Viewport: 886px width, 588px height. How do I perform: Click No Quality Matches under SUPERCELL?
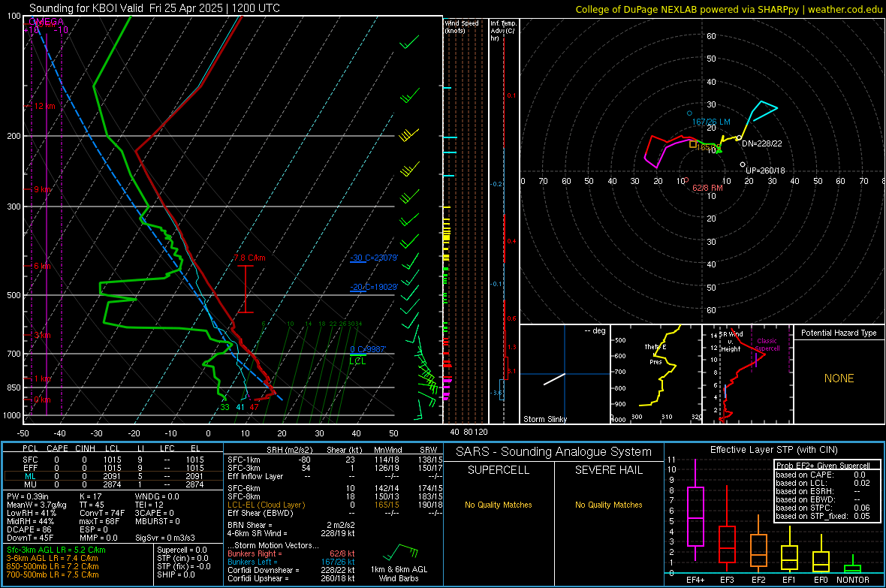499,505
